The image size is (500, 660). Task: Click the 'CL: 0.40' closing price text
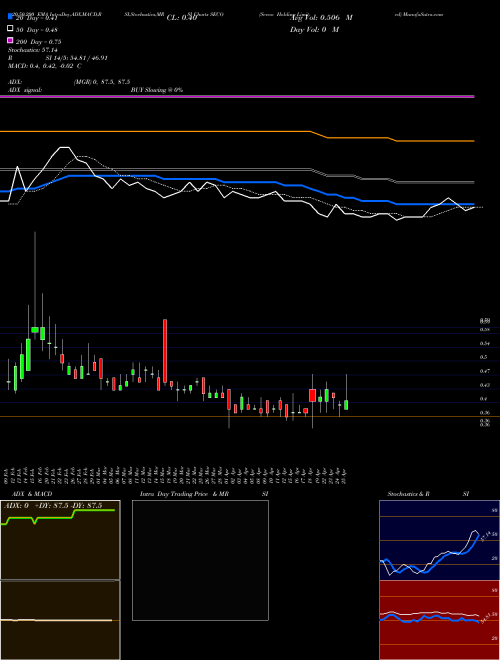pyautogui.click(x=182, y=18)
